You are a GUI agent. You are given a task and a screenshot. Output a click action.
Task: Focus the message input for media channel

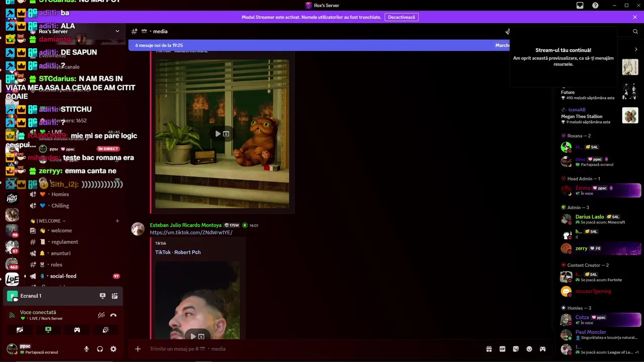click(x=312, y=349)
